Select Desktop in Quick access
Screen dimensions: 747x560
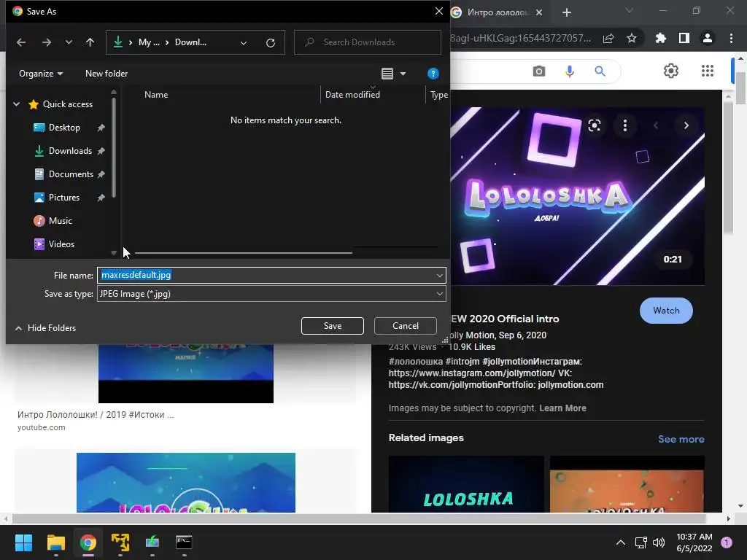[64, 127]
